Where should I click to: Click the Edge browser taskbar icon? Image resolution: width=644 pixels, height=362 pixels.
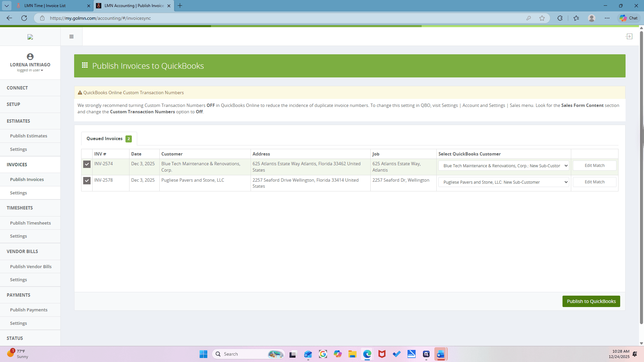coord(367,354)
